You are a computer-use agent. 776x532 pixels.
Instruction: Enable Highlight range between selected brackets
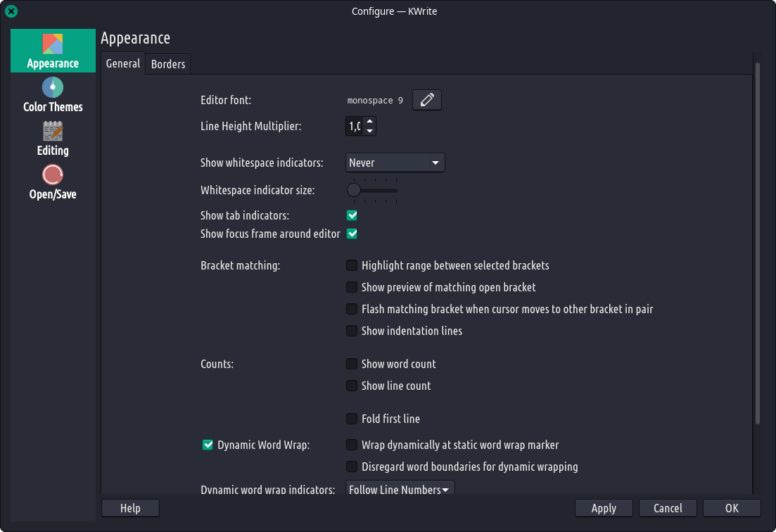point(352,266)
